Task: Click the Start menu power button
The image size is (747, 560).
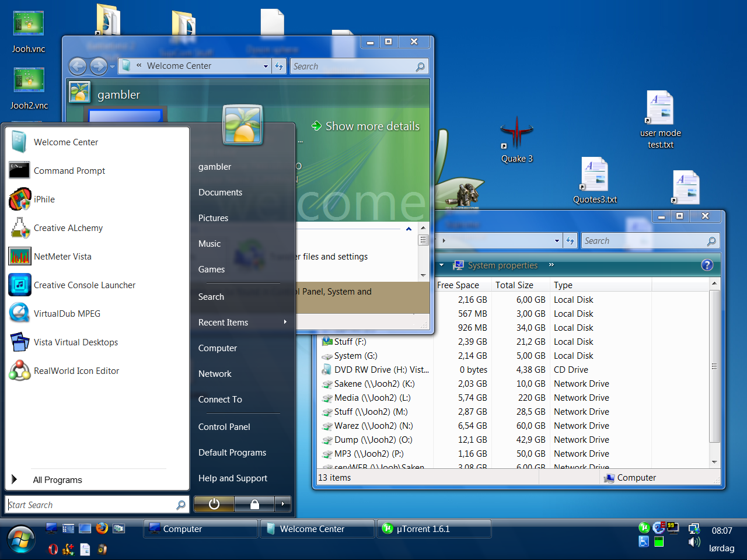Action: coord(214,504)
